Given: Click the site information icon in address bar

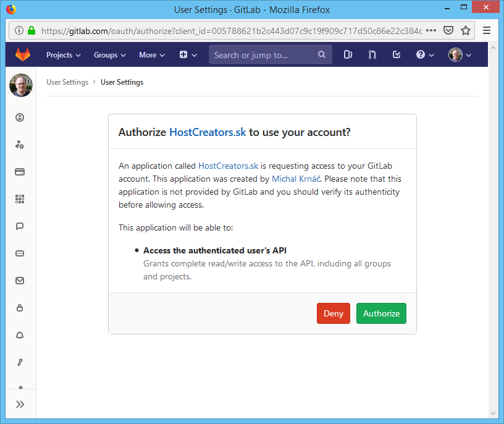Looking at the screenshot, I should coord(19,30).
